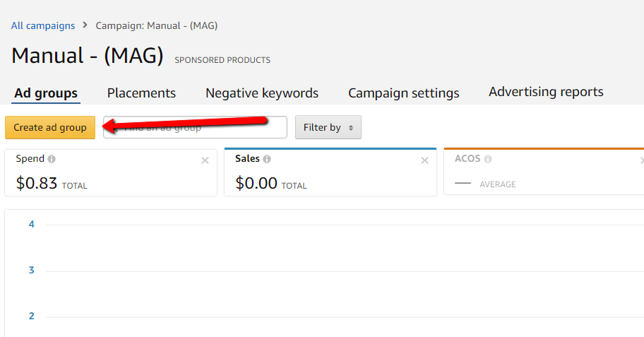The image size is (644, 337).
Task: Click the Campaign: Manual - (MAG) breadcrumb
Action: pos(157,25)
